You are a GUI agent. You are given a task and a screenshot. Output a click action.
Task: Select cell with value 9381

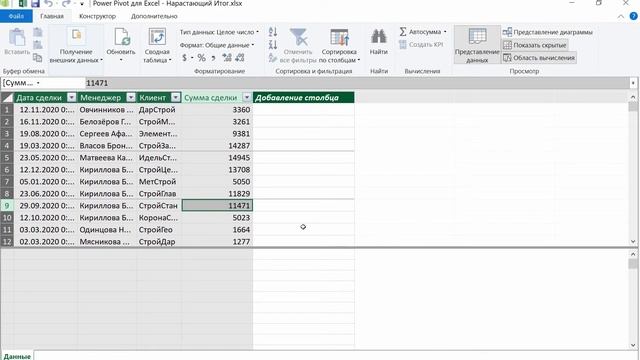217,133
